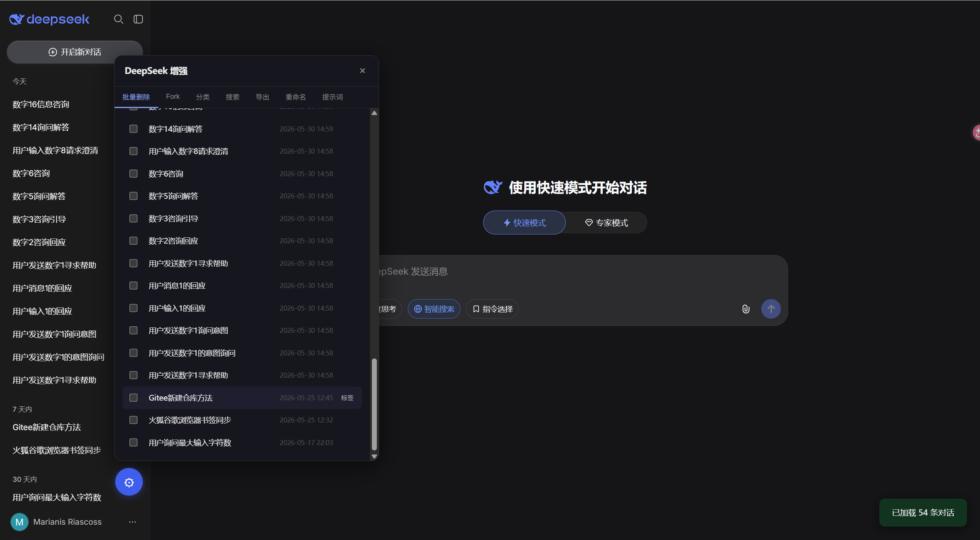Tick the checkbox for 数字14询问解答

(x=133, y=129)
